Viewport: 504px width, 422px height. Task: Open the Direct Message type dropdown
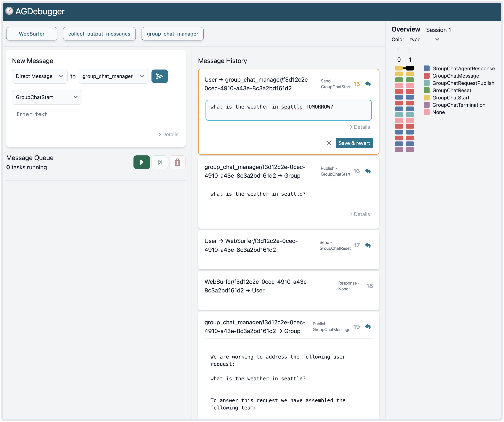[40, 76]
